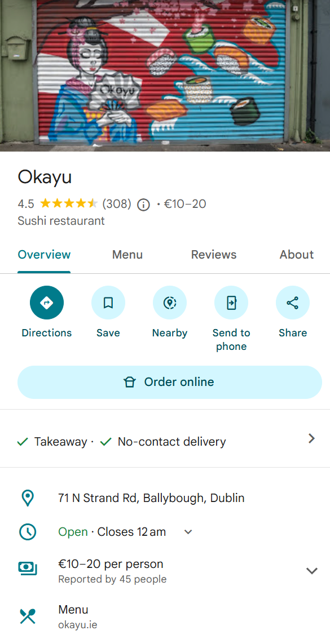
Task: Click the Send to phone icon
Action: click(231, 303)
